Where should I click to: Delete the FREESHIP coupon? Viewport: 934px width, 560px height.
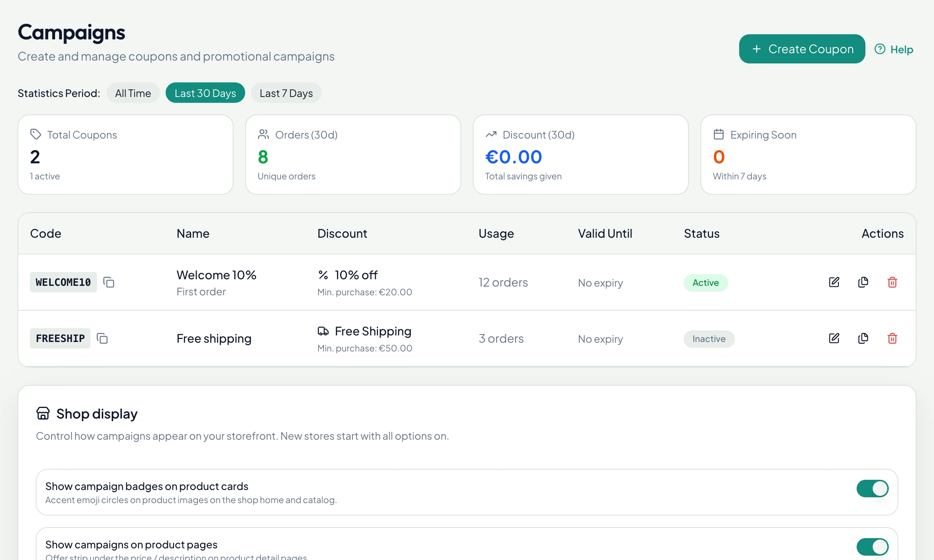click(892, 338)
